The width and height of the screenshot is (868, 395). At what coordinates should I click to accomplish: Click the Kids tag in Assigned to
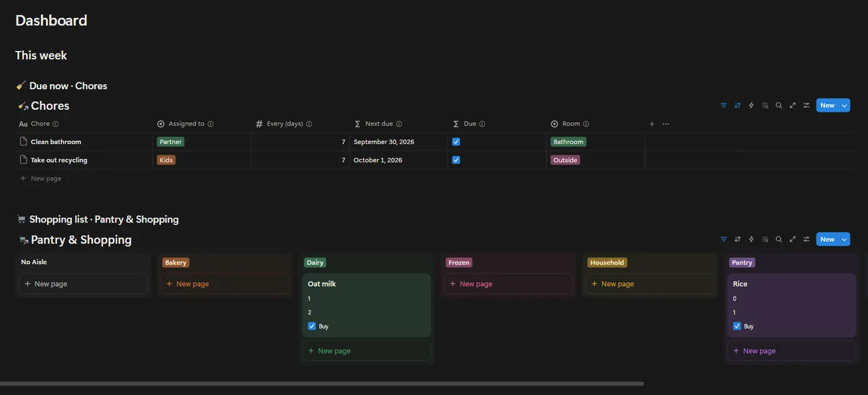click(166, 160)
